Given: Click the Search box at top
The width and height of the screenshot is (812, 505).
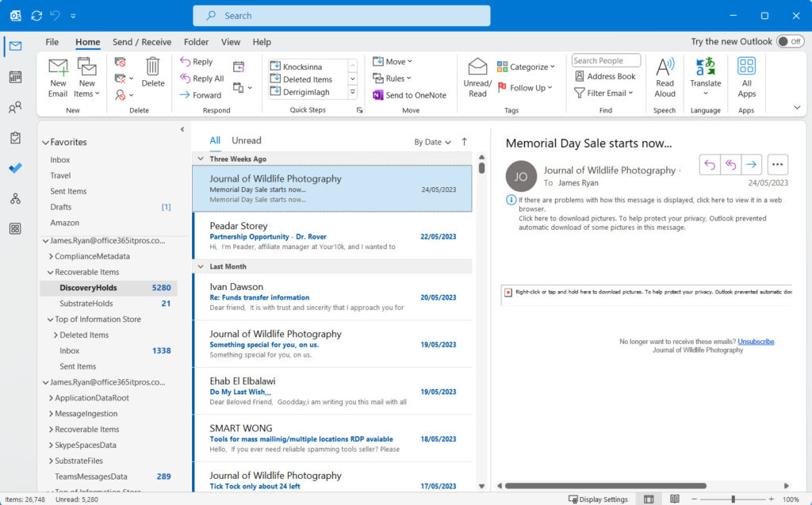Looking at the screenshot, I should (342, 16).
